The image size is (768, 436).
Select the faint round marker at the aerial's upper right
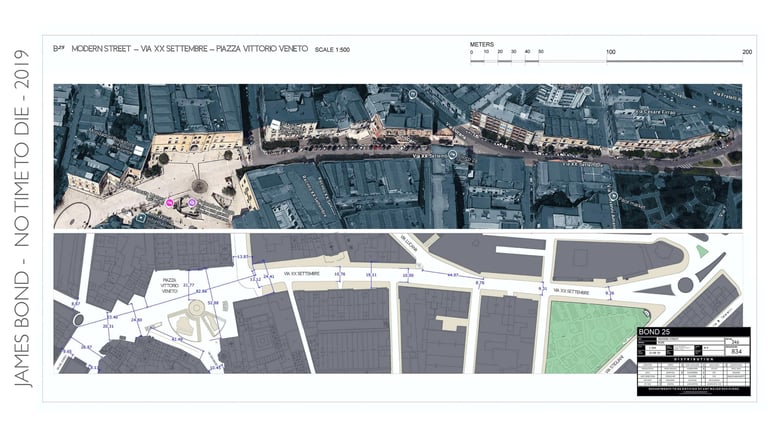[x=587, y=91]
